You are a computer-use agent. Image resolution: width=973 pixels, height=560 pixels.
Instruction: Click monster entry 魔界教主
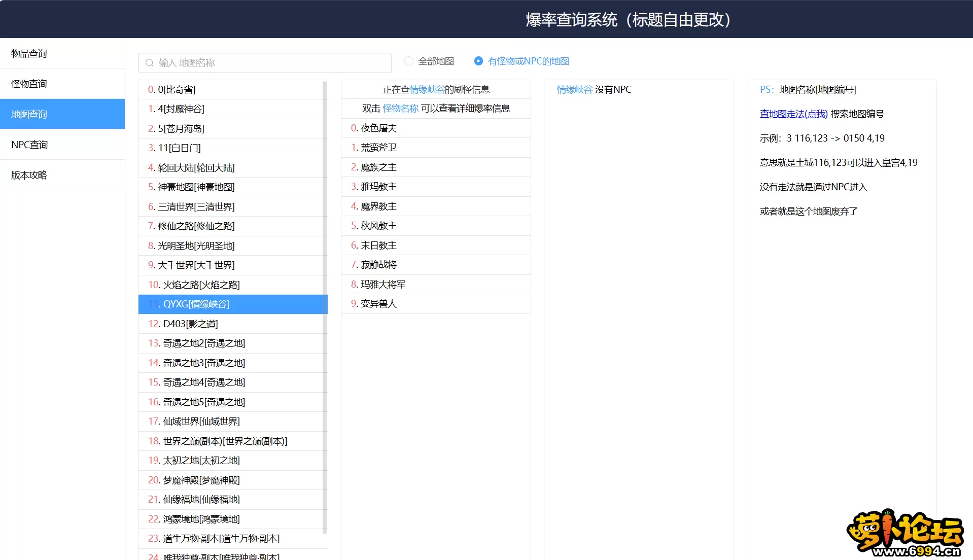pos(436,206)
